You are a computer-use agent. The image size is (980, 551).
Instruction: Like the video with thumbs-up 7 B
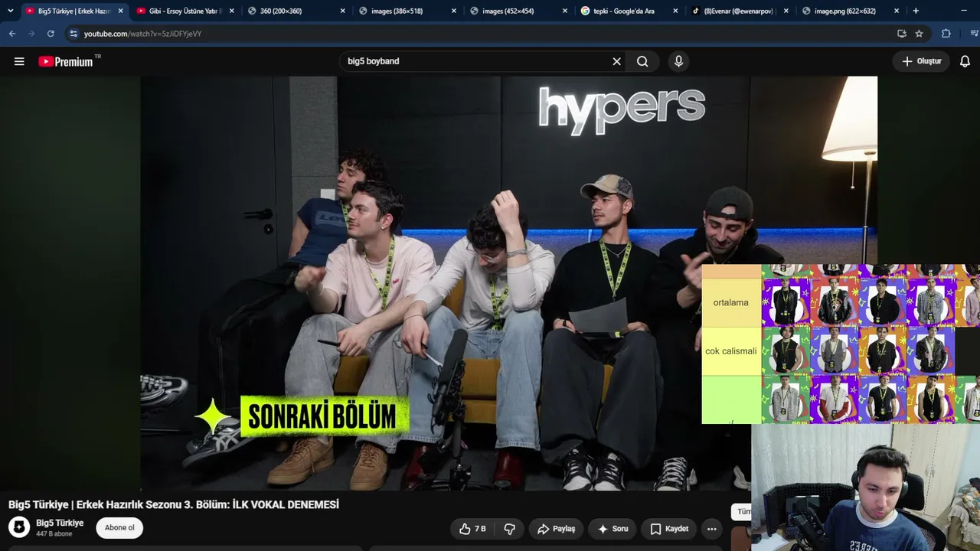coord(472,529)
